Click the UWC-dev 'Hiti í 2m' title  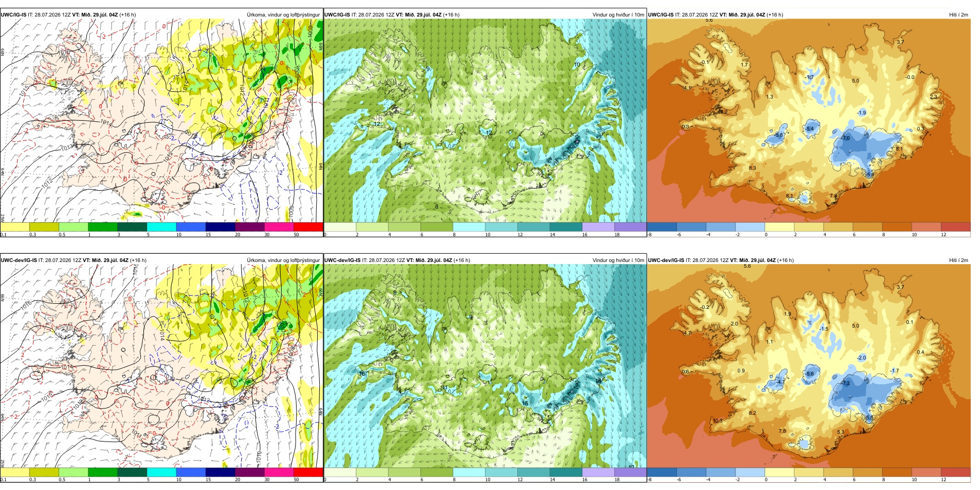tap(958, 260)
